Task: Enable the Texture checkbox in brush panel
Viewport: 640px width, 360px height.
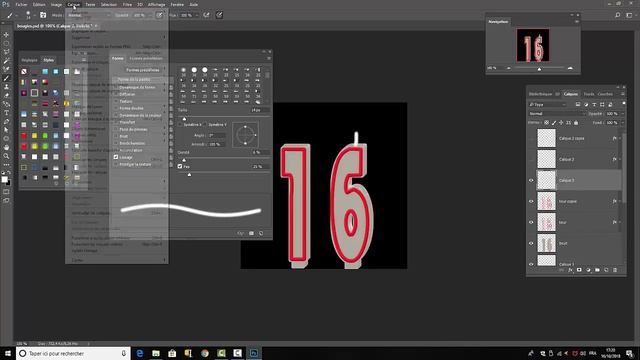Action: coord(116,101)
